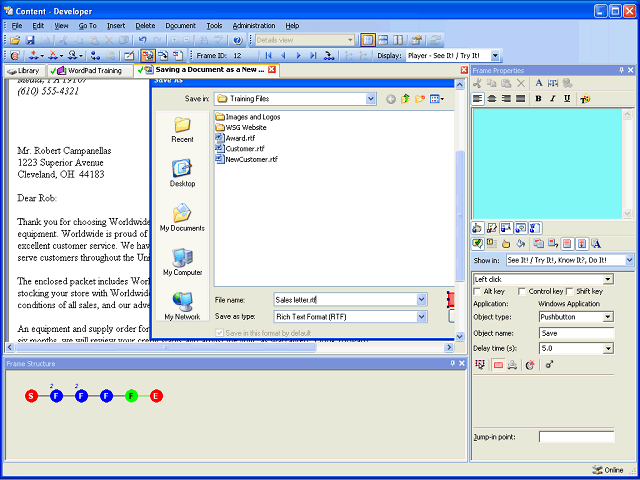Click the red rectangle action area icon
Screen dimensions: 640x480
coord(498,365)
